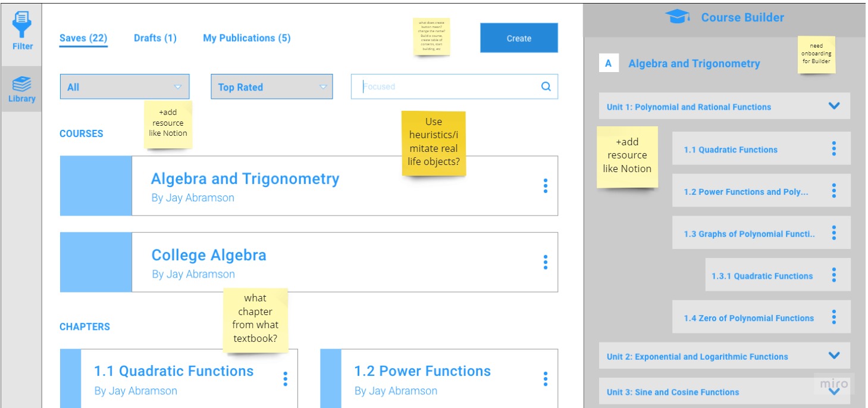Open kebab menu for 1.4 Zero of Polynomial Functions
The width and height of the screenshot is (868, 408).
(833, 317)
